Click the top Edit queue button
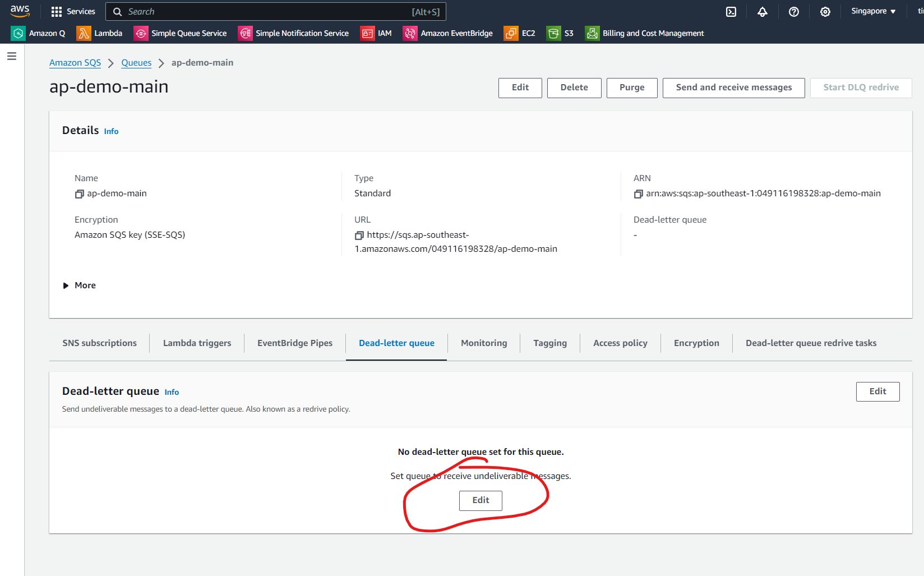This screenshot has width=924, height=576. [x=520, y=88]
